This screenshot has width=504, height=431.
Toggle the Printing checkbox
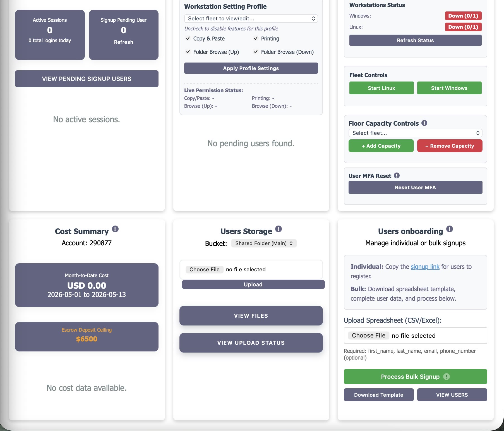pyautogui.click(x=256, y=39)
